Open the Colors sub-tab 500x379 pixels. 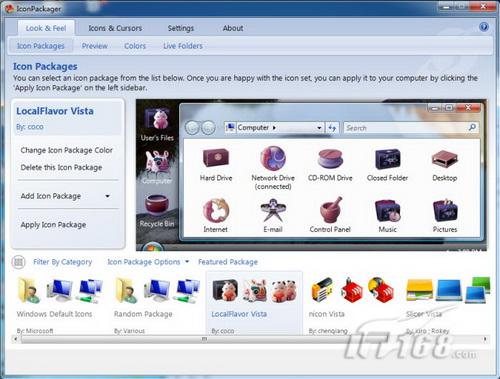tap(135, 46)
